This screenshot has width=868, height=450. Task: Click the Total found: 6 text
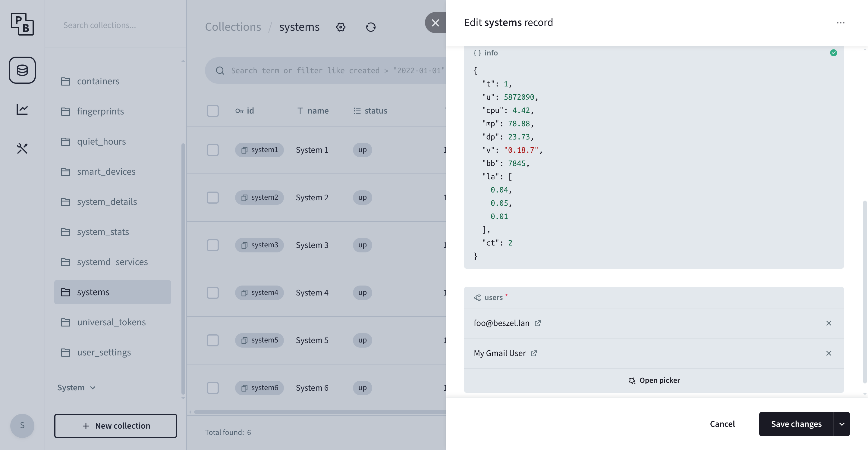[x=228, y=432]
